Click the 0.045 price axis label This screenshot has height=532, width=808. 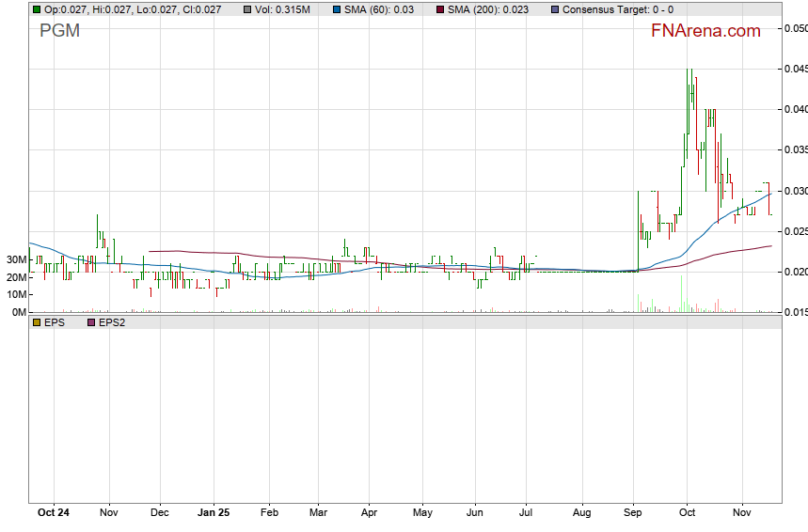796,69
